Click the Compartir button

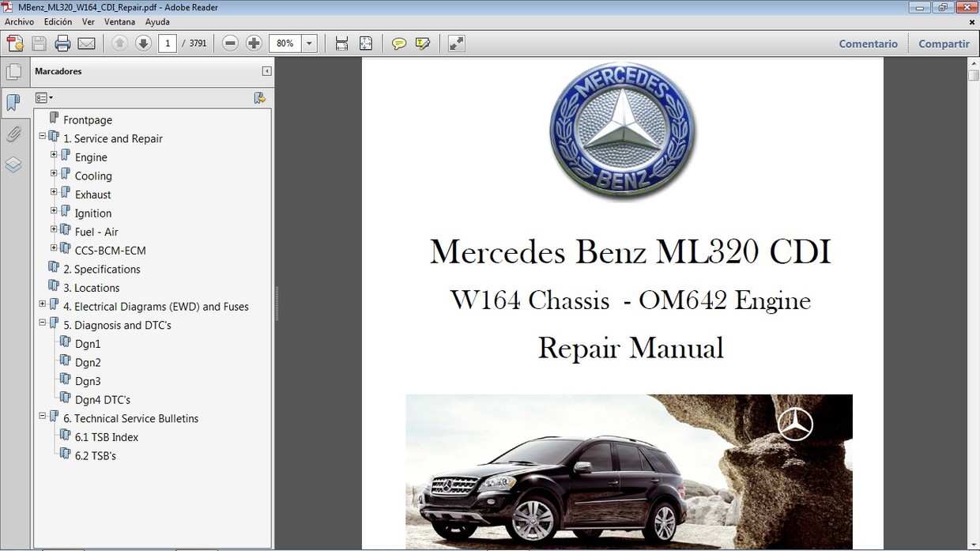point(944,43)
